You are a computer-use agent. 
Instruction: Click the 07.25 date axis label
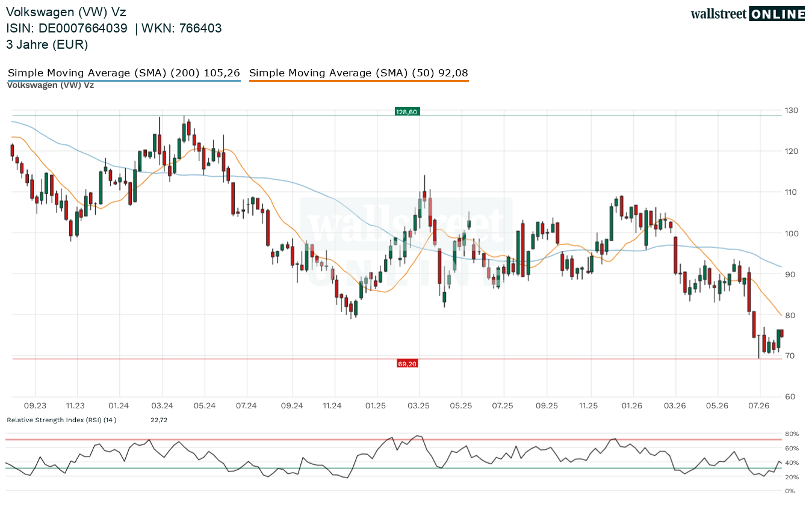[502, 406]
